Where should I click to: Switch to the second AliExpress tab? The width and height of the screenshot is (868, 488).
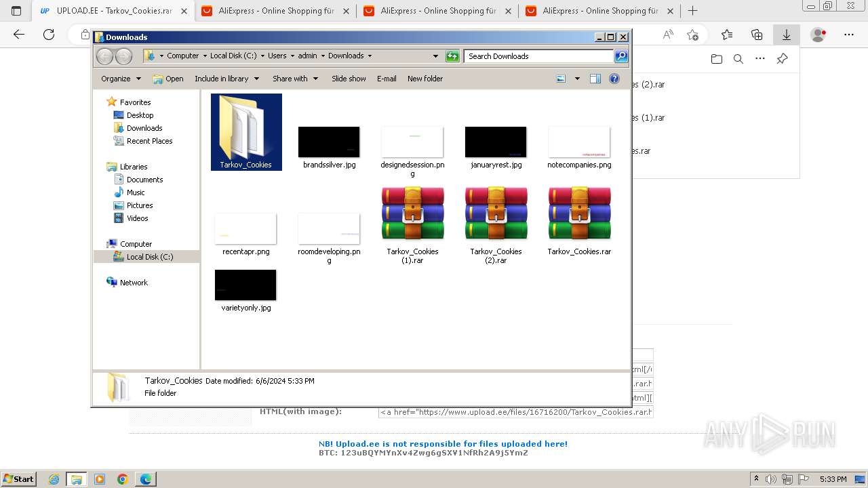pos(438,11)
